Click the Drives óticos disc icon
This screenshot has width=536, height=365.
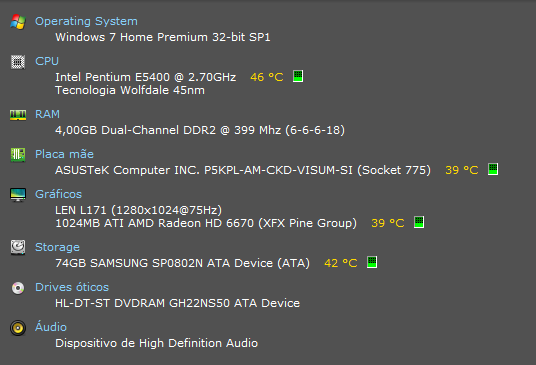coord(18,288)
